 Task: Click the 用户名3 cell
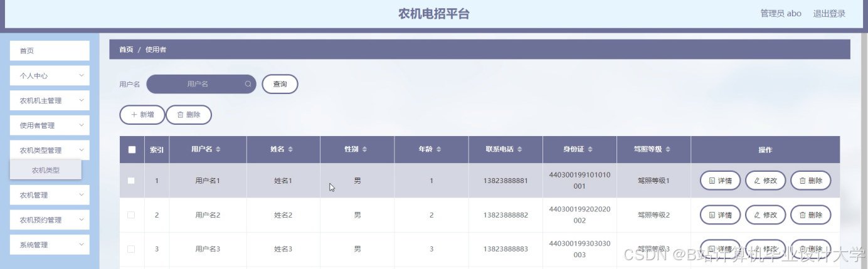point(208,249)
